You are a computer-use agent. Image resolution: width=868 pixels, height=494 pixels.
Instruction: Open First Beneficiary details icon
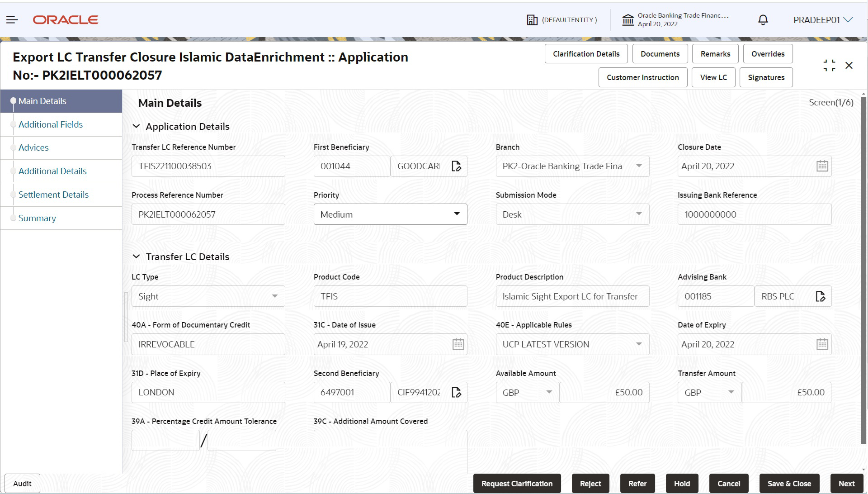pos(456,166)
